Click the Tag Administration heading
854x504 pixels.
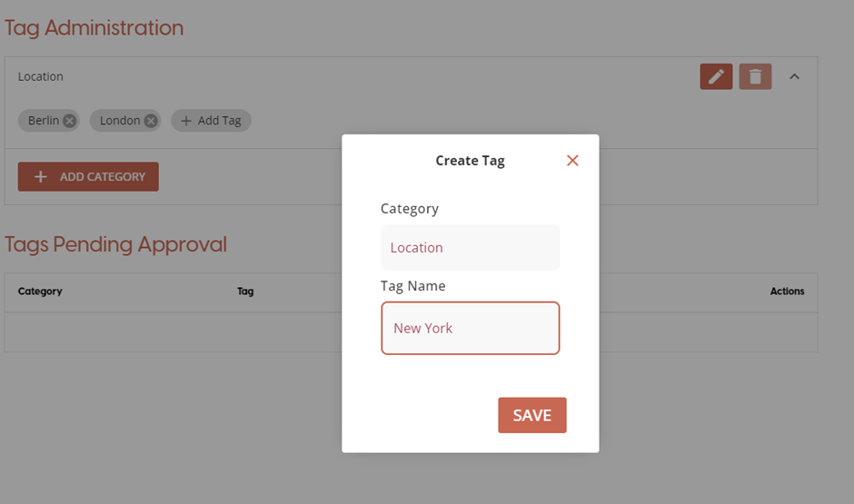(94, 28)
